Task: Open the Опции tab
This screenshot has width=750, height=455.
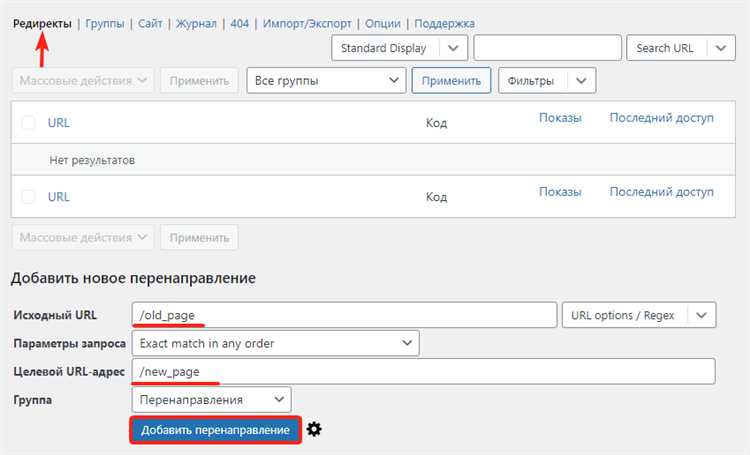Action: point(383,23)
